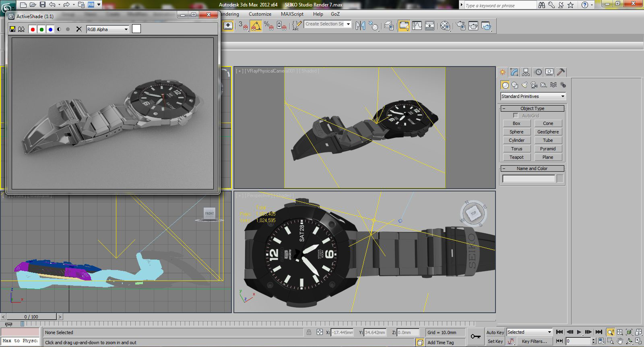Image resolution: width=644 pixels, height=347 pixels.
Task: Collapse the Name and Color rollout
Action: coord(532,168)
